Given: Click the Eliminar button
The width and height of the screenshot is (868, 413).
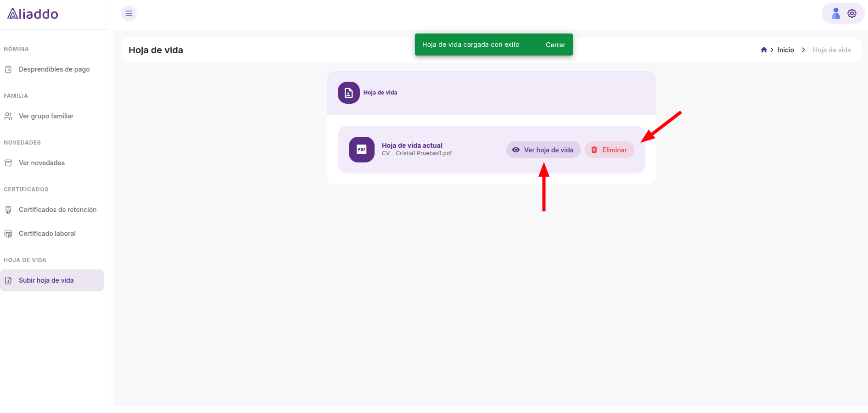Looking at the screenshot, I should (610, 150).
